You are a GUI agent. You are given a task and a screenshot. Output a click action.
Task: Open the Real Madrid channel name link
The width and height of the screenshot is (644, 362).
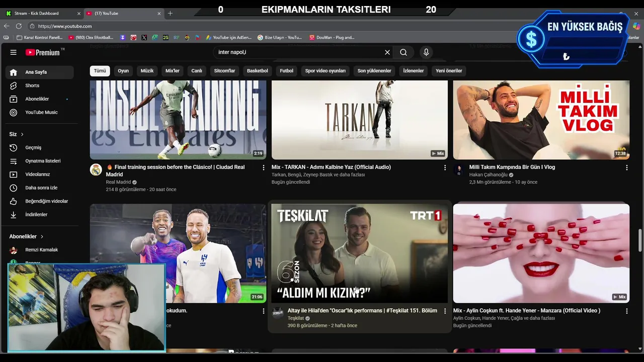pyautogui.click(x=118, y=182)
